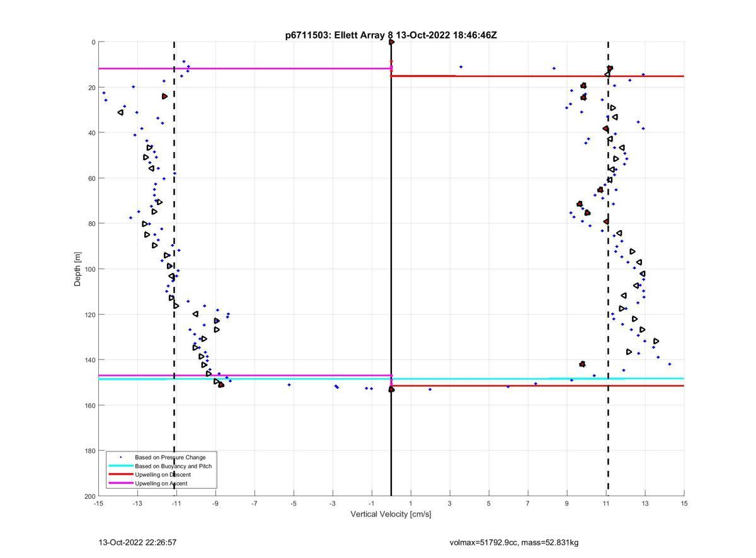The image size is (756, 558).
Task: Click the -11 velocity tick label
Action: click(x=176, y=504)
